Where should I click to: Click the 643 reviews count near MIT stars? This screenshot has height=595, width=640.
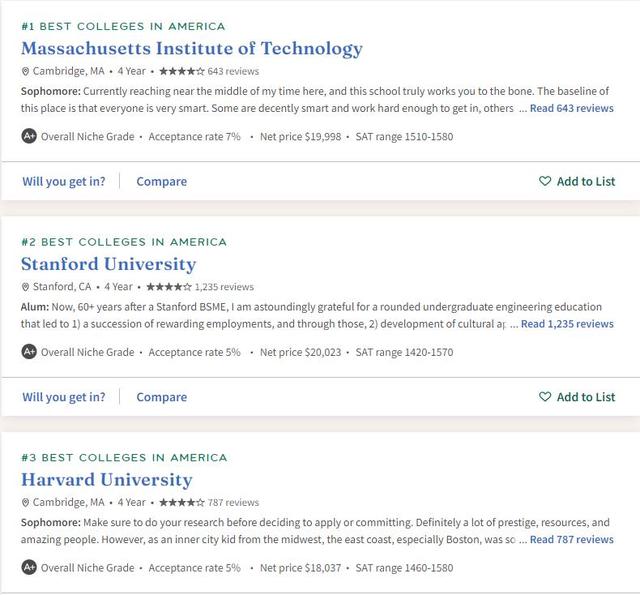point(233,71)
